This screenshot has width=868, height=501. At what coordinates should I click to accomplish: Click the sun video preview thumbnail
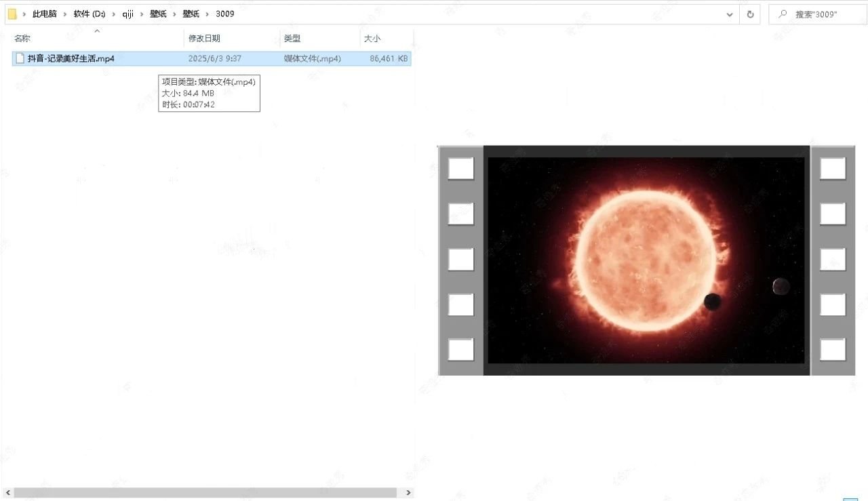click(x=646, y=260)
